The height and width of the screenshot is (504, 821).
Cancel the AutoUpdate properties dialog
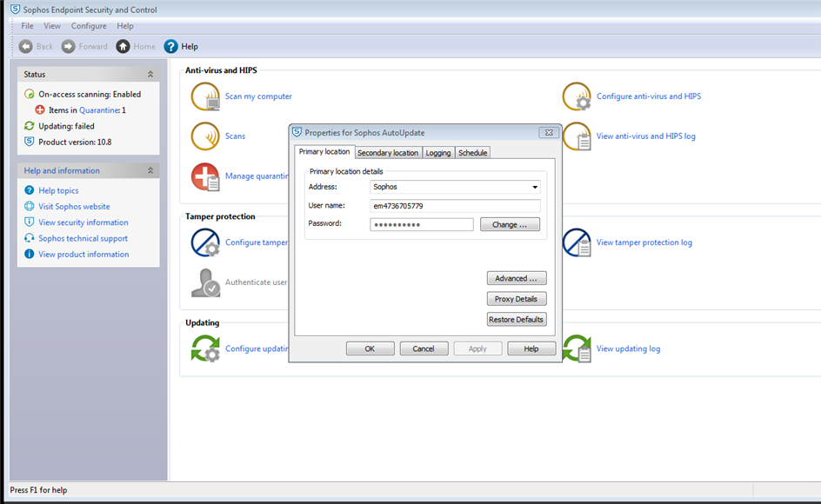(424, 348)
